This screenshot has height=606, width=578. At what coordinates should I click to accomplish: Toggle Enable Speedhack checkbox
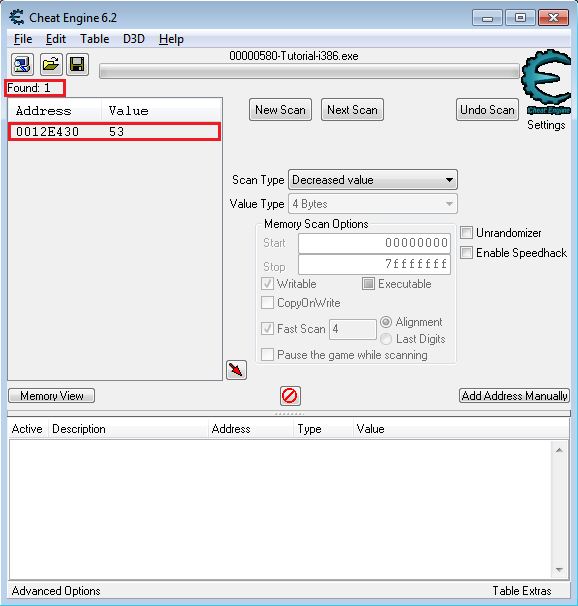(x=466, y=253)
